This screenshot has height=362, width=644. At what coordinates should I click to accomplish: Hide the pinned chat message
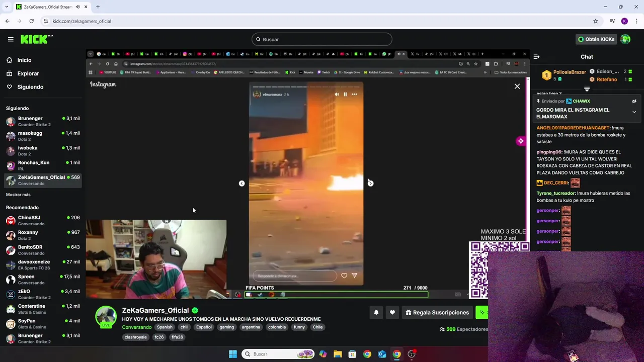(x=634, y=101)
